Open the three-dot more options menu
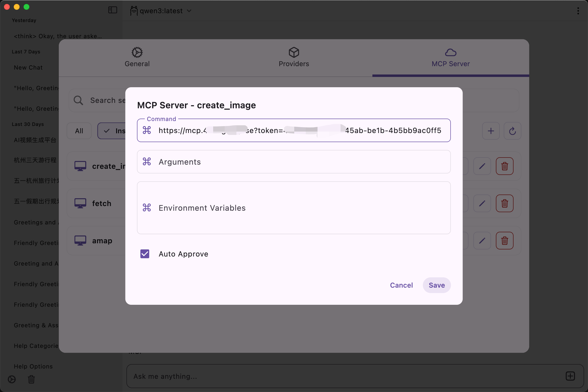Screen dimensions: 588x392 [578, 11]
